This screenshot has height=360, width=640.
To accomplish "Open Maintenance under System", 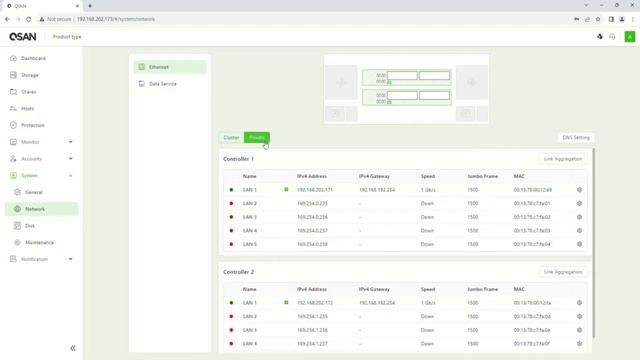I will coord(39,242).
